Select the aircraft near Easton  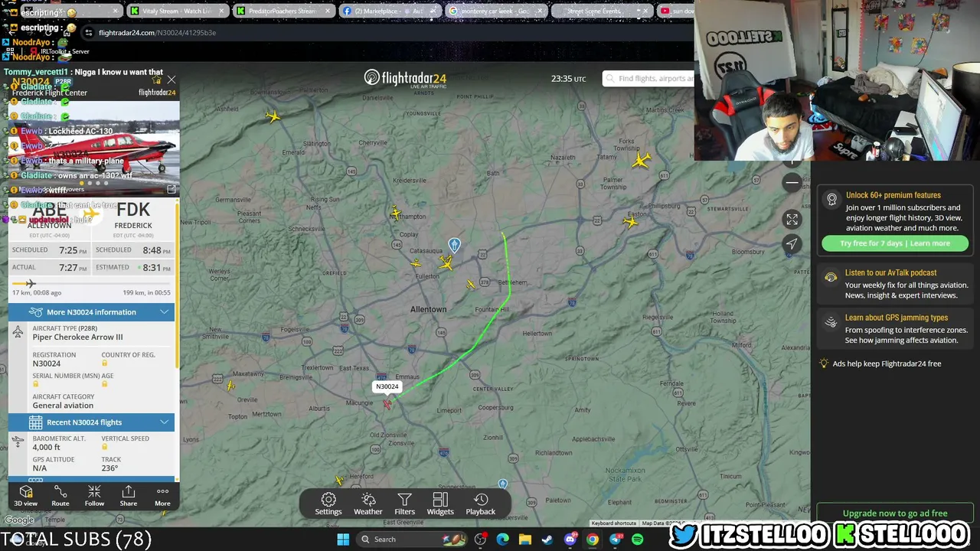click(631, 222)
